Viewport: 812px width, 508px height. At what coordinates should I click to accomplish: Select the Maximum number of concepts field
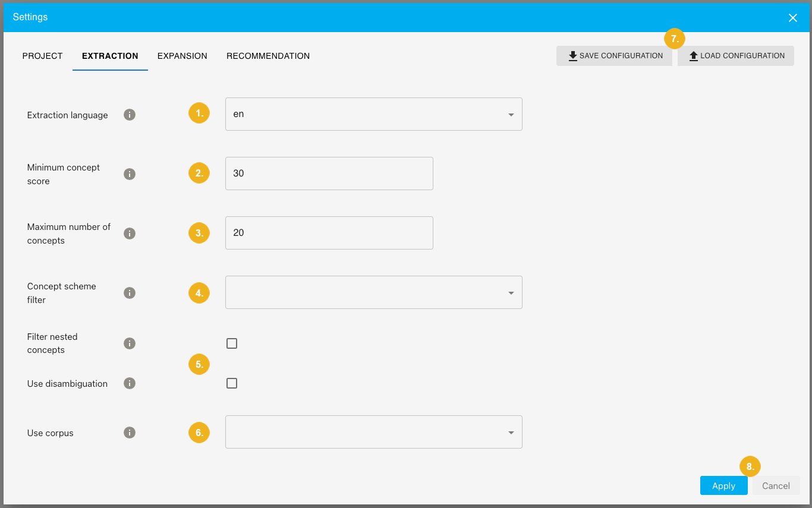click(x=329, y=233)
